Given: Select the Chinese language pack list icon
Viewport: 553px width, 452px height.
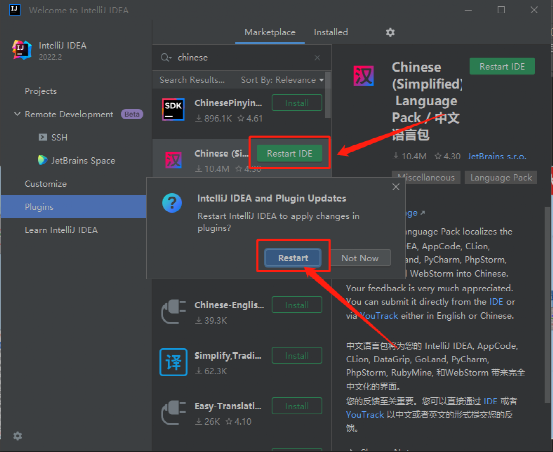Looking at the screenshot, I should point(173,160).
